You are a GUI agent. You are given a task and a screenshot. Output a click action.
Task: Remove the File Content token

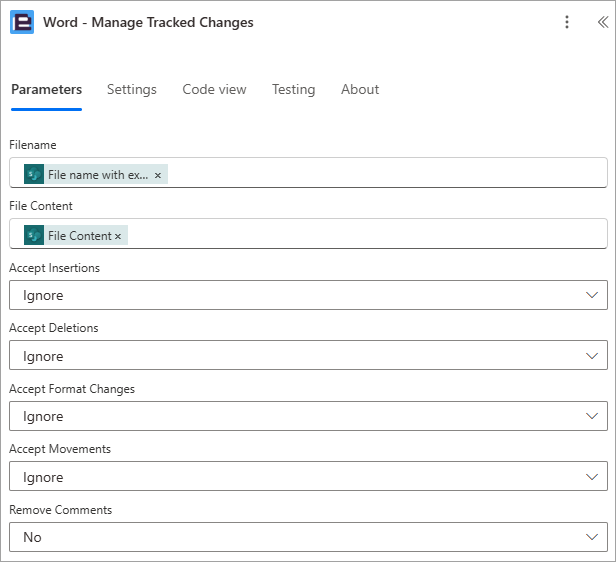[118, 236]
